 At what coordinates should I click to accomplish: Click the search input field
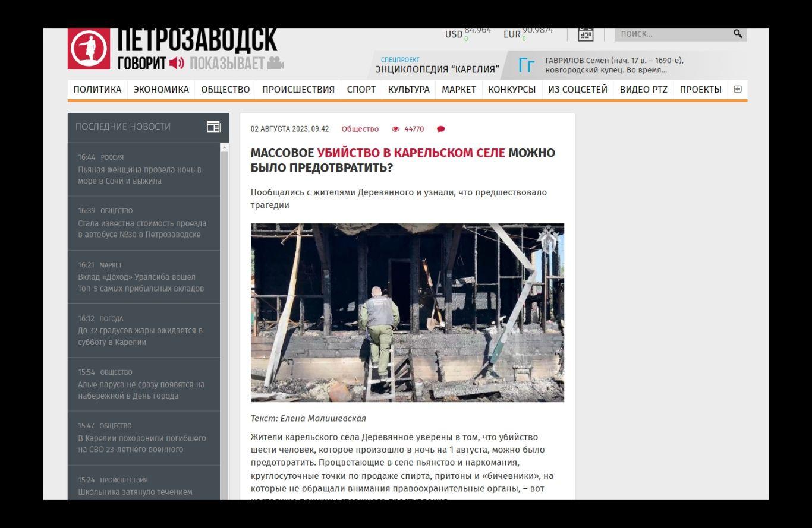coord(673,34)
